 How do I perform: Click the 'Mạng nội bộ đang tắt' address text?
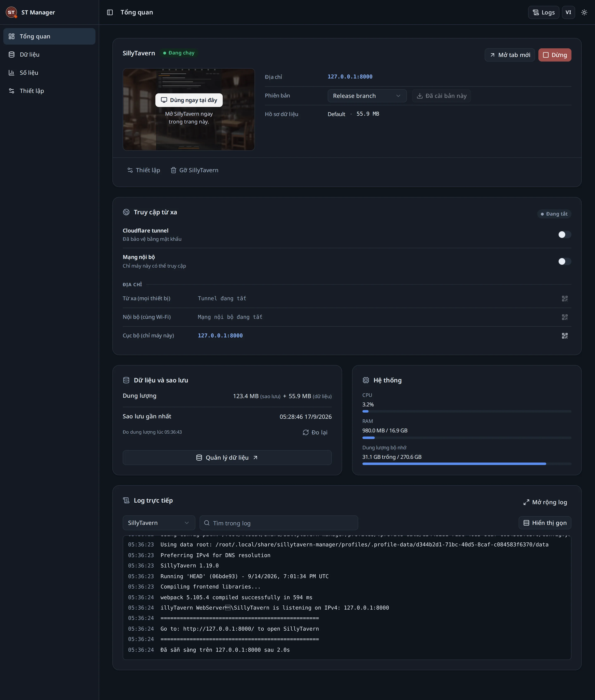point(230,317)
